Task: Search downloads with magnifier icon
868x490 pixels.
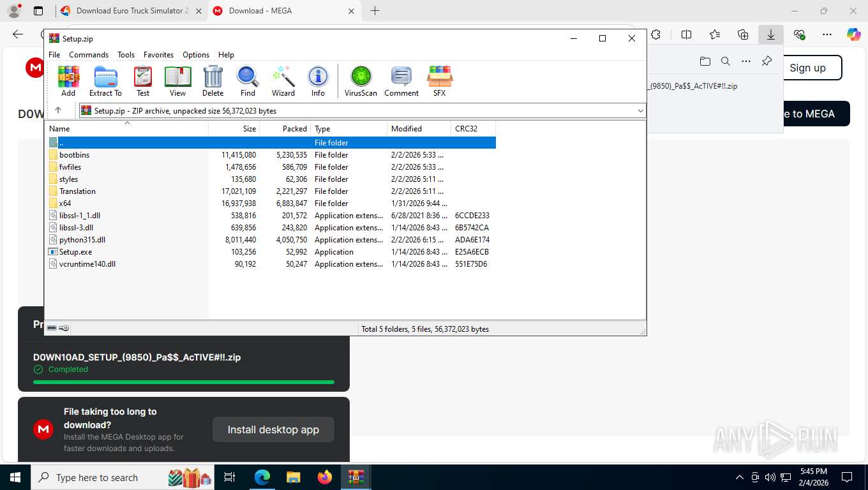Action: tap(725, 61)
